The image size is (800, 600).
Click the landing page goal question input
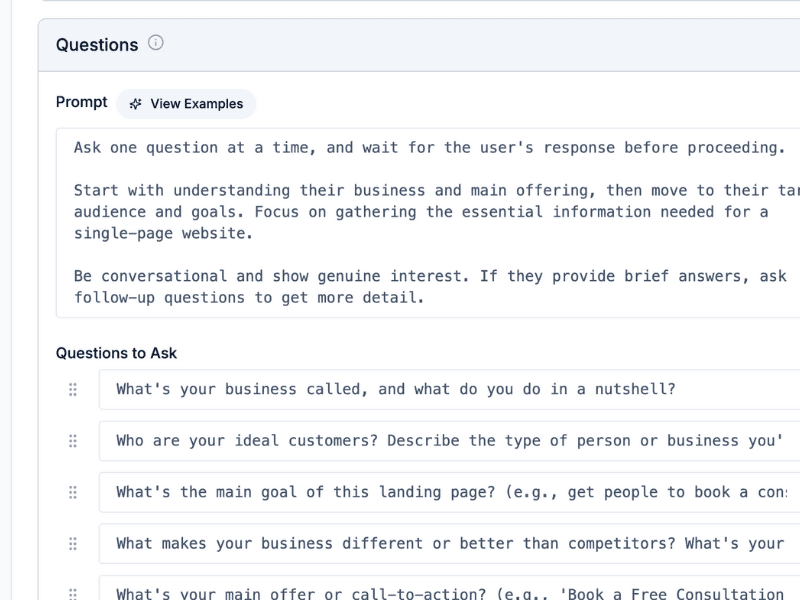coord(400,492)
